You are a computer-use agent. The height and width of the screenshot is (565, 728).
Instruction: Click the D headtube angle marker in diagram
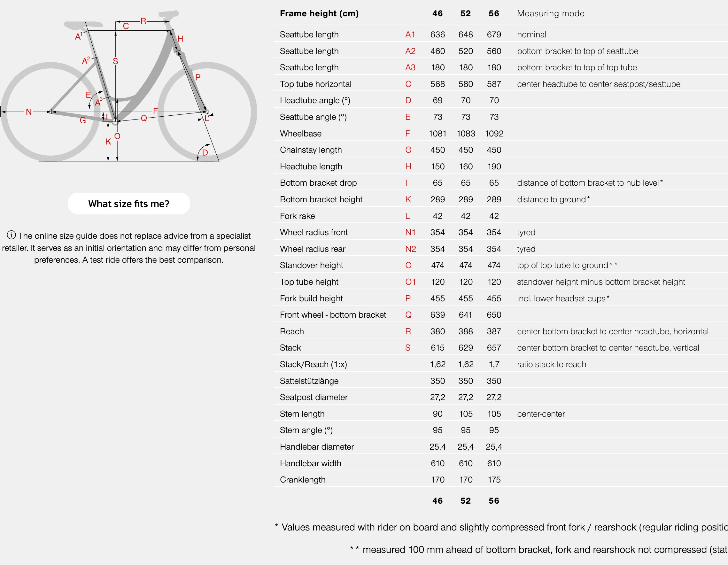[205, 153]
